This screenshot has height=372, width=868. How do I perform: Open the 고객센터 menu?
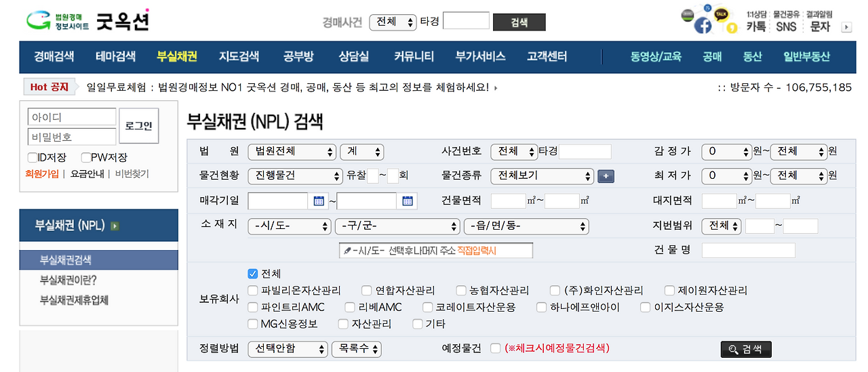point(547,57)
